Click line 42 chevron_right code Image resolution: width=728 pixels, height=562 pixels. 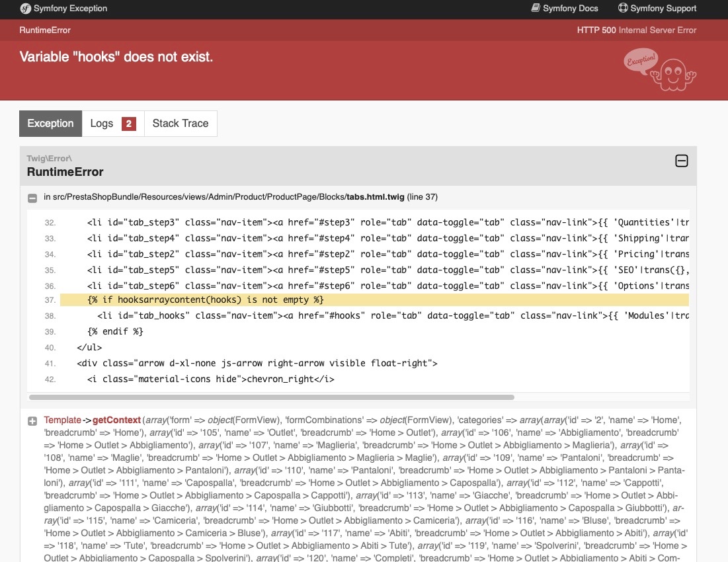(x=211, y=379)
